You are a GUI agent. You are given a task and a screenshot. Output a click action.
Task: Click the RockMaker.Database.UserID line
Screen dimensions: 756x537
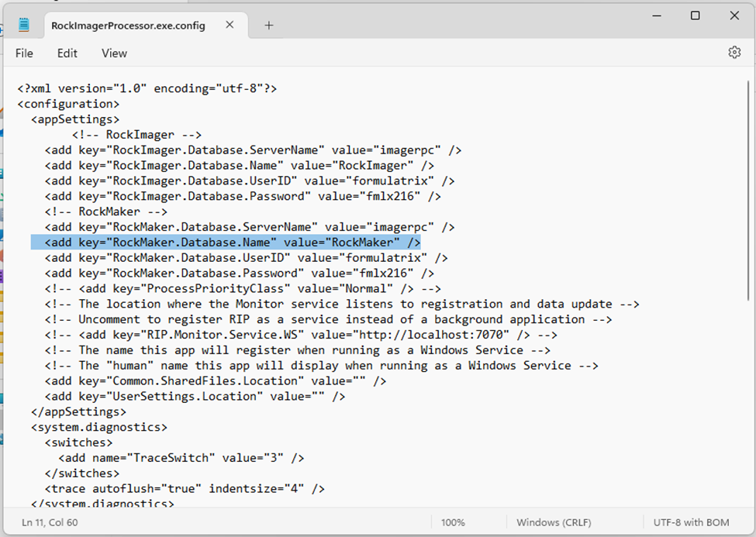[x=247, y=258]
